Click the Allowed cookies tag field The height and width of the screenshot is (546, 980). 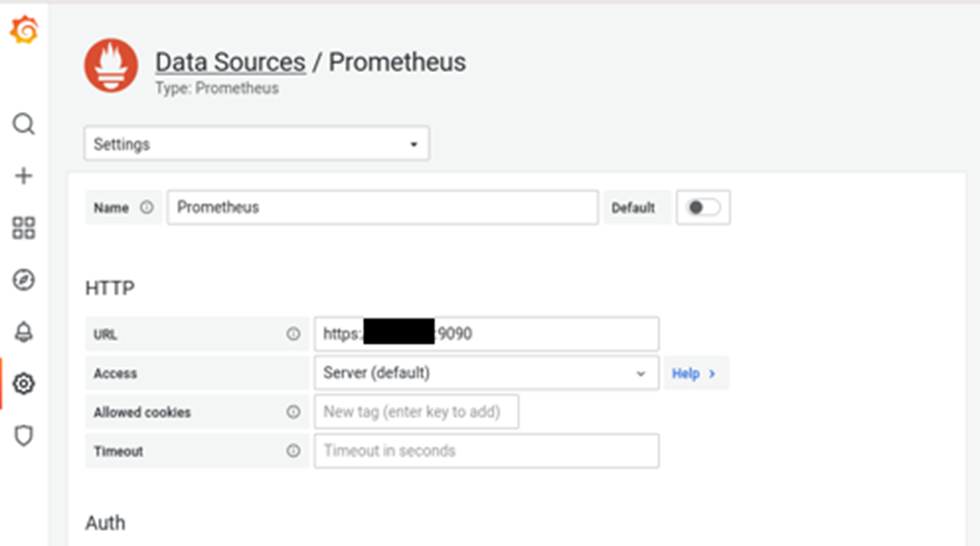click(x=416, y=412)
